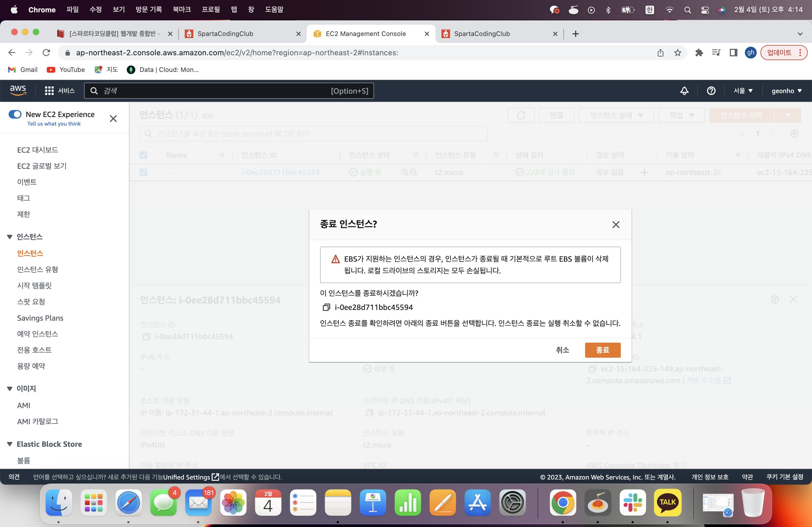
Task: Open Unified Settings link in footer
Action: click(191, 477)
